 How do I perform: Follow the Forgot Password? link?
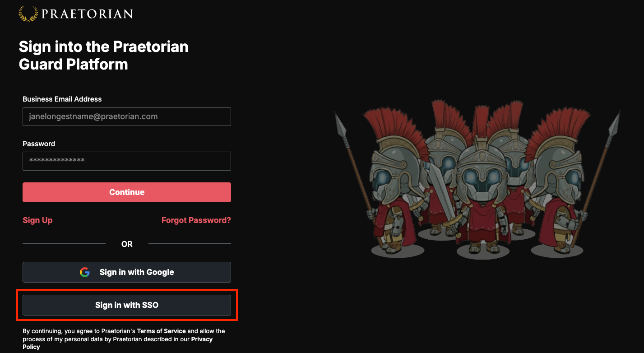point(196,220)
